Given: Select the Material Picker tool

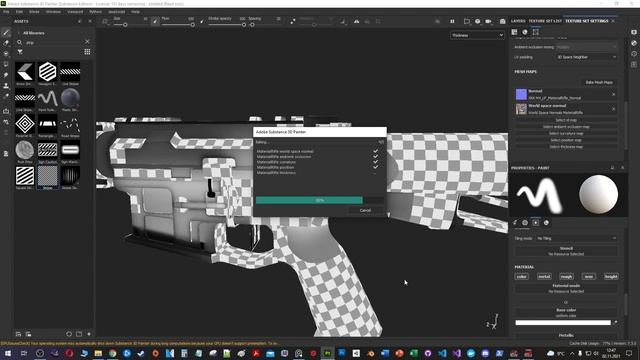Looking at the screenshot, I should [6, 97].
